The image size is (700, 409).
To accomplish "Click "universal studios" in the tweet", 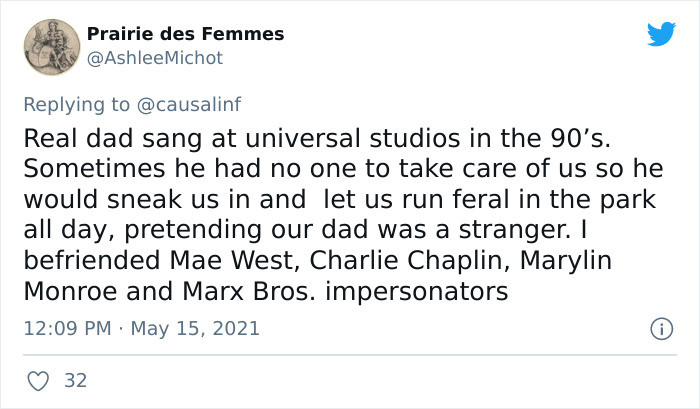I will (x=352, y=138).
